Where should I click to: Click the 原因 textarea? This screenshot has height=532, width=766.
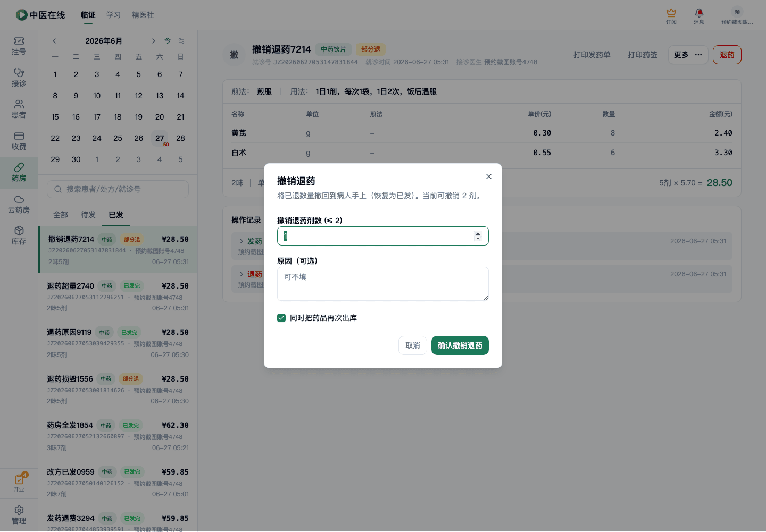coord(383,284)
